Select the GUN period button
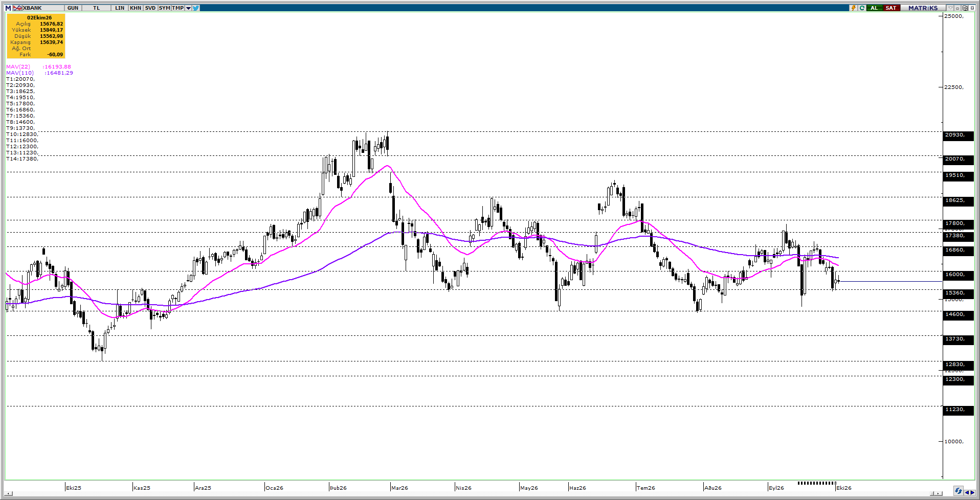Screen dimensions: 980x500 coord(73,8)
